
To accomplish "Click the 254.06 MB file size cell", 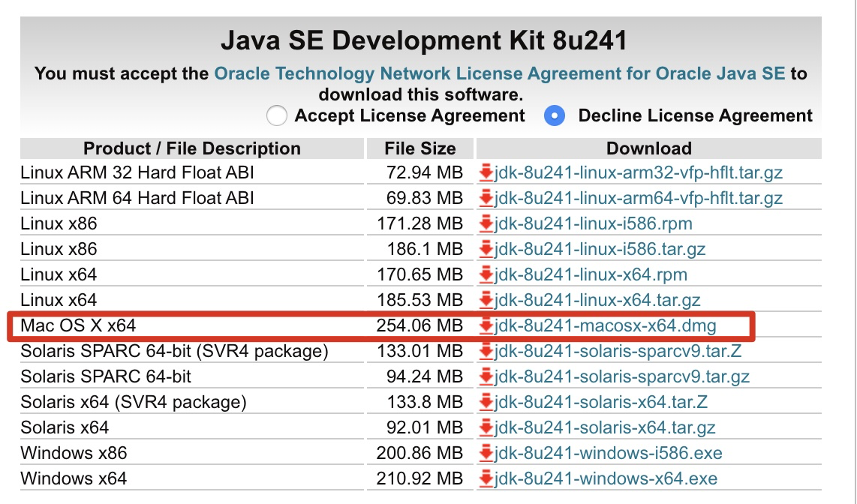I will click(419, 326).
